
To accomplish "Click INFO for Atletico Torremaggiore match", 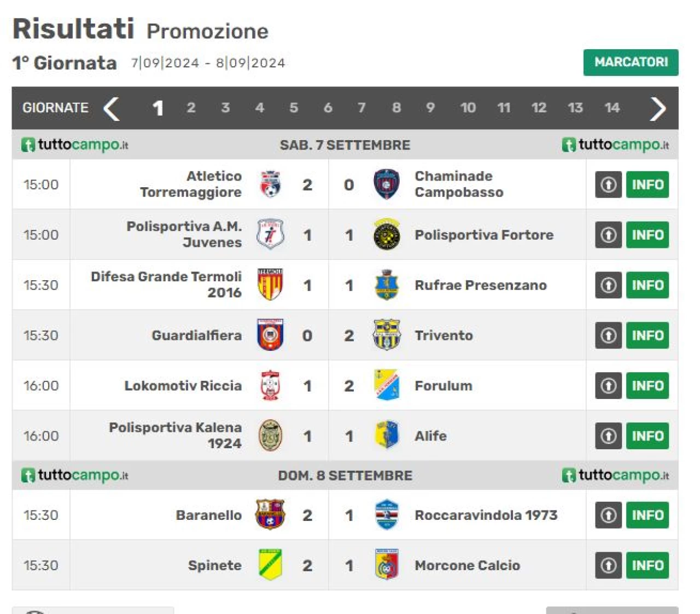I will click(x=647, y=184).
